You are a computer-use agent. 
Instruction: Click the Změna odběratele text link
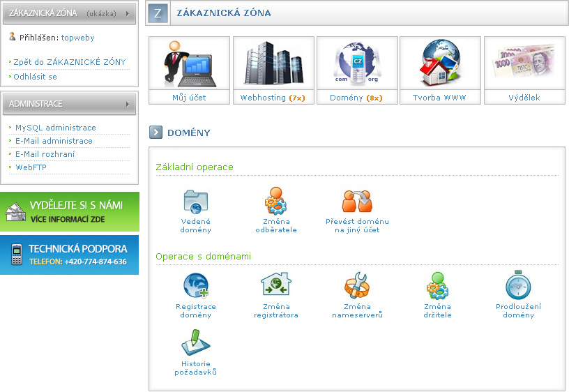pos(276,225)
